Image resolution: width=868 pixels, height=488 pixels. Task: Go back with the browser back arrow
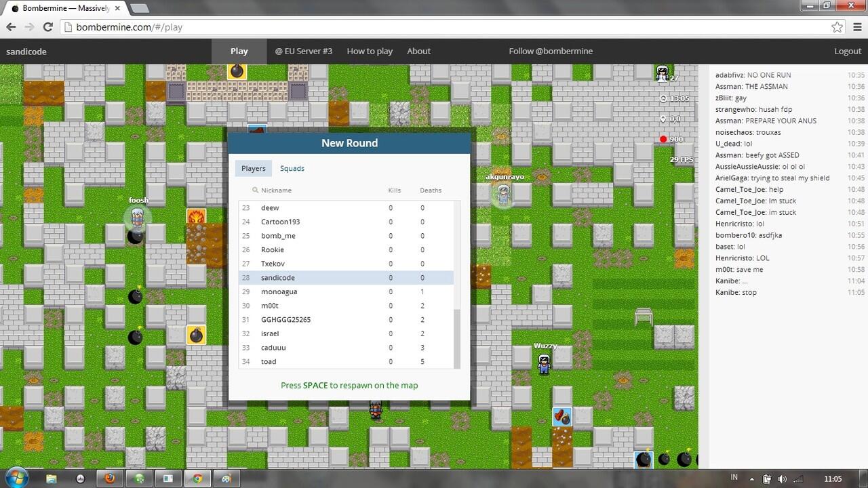11,27
